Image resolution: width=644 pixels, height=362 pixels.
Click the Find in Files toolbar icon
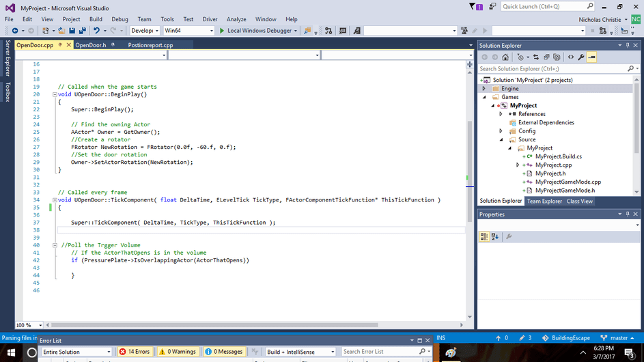307,31
